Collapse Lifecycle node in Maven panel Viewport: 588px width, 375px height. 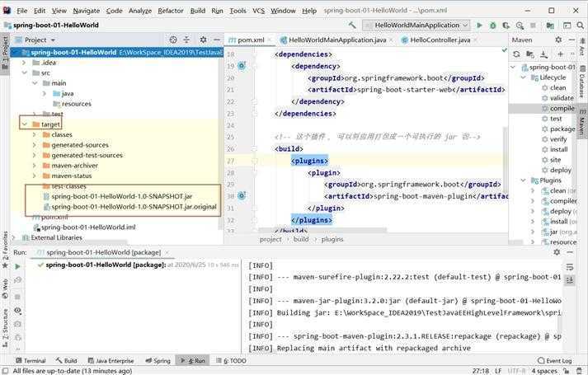click(523, 77)
